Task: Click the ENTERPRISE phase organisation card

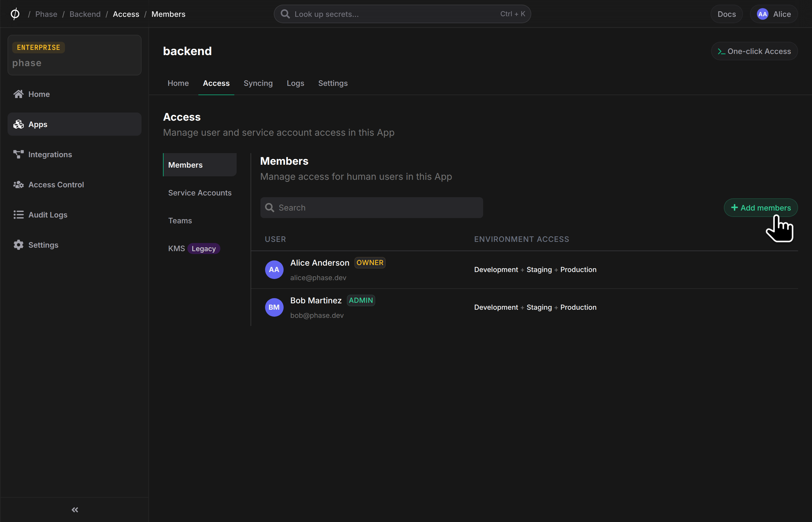Action: click(x=74, y=55)
